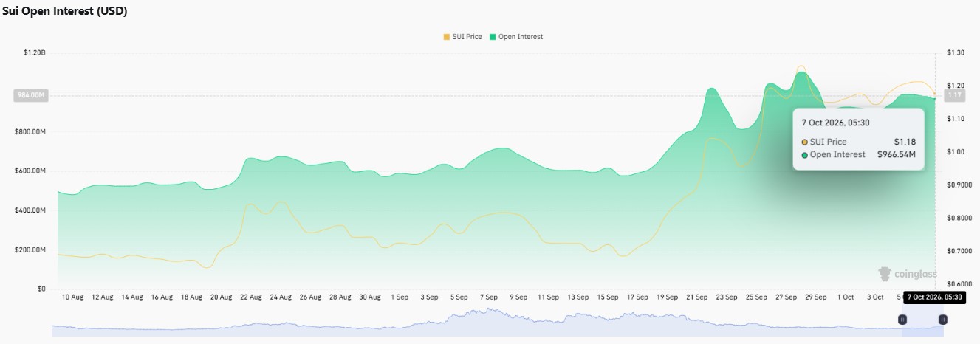Click the time range overview bar
Image resolution: width=980 pixels, height=344 pixels.
tap(497, 323)
